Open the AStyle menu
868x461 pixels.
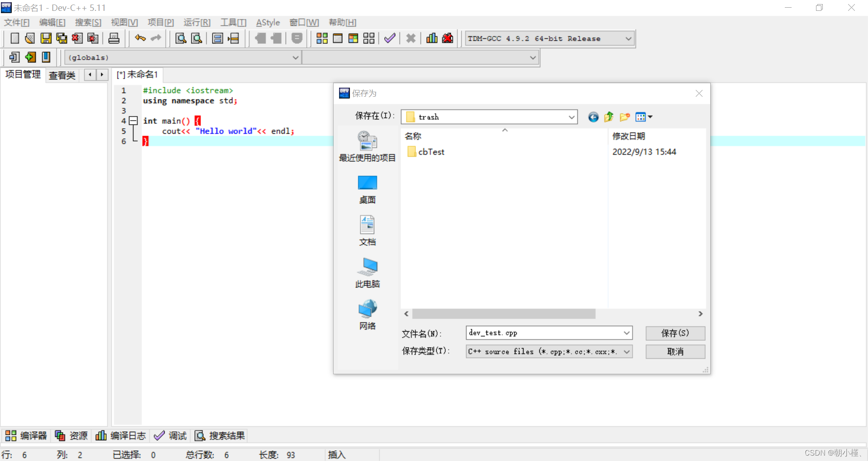[x=268, y=23]
